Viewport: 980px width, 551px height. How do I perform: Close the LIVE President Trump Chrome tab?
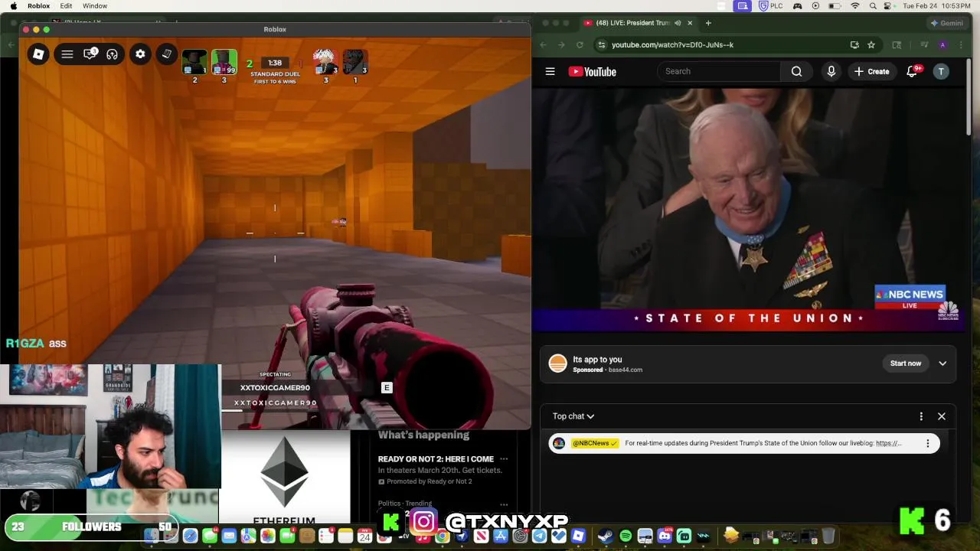click(x=690, y=23)
